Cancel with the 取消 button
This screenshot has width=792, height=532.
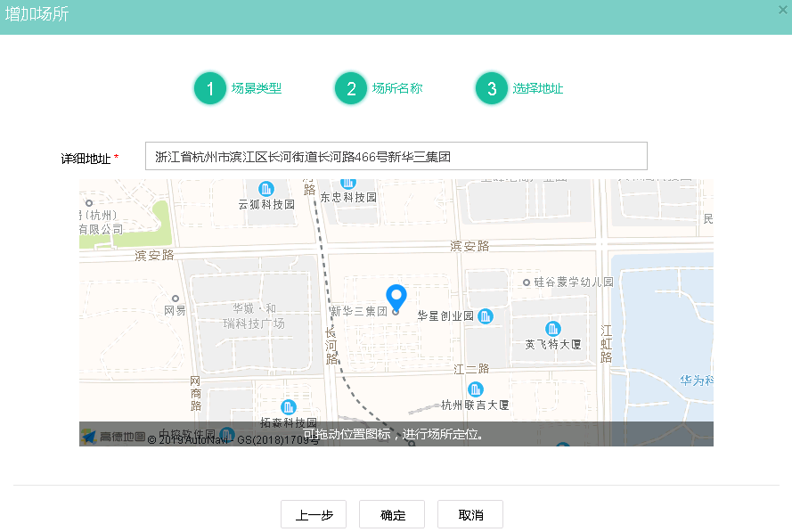[470, 514]
